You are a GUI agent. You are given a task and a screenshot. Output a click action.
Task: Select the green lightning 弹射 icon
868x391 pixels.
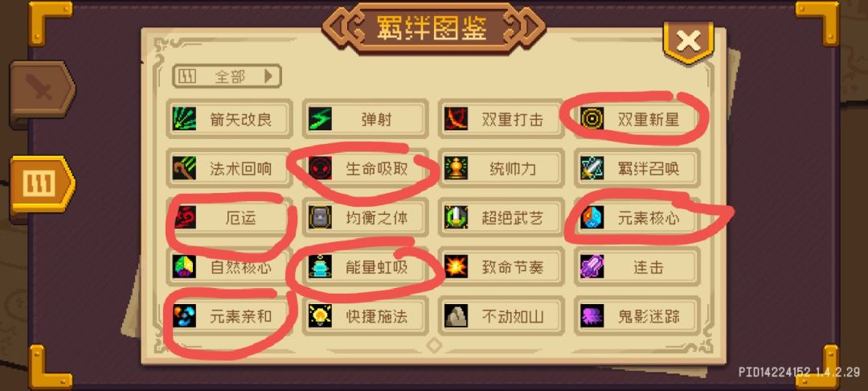coord(320,118)
